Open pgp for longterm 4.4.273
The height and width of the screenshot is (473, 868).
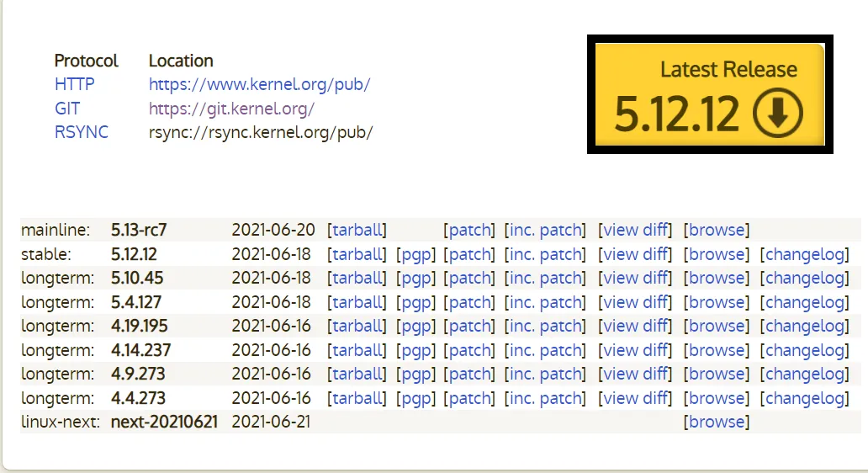pyautogui.click(x=415, y=398)
